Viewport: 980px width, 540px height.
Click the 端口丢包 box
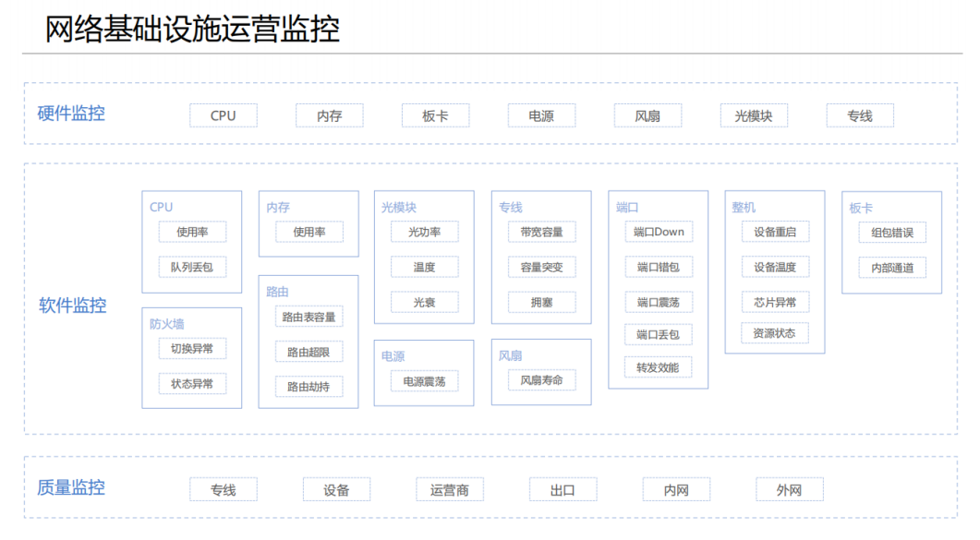[659, 334]
